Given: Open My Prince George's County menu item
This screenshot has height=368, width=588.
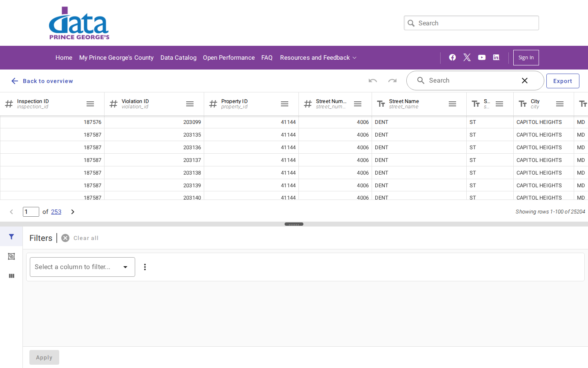Looking at the screenshot, I should [x=116, y=58].
